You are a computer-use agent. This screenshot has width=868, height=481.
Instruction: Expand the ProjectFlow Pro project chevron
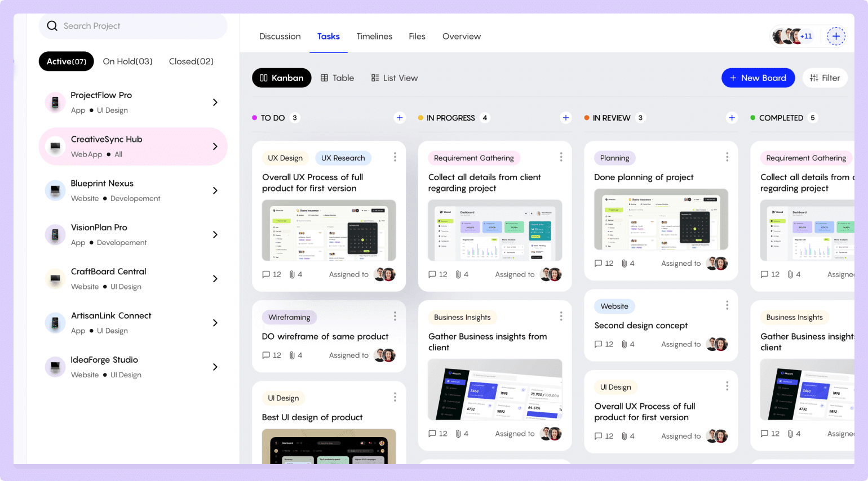pyautogui.click(x=215, y=103)
